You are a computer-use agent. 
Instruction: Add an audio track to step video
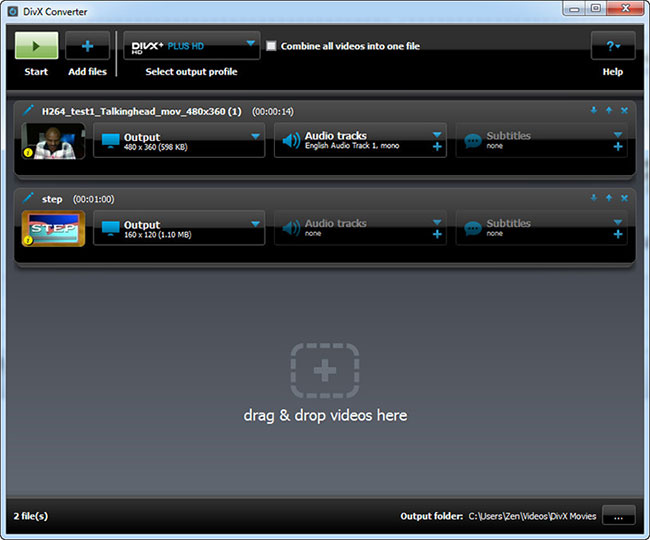point(437,234)
